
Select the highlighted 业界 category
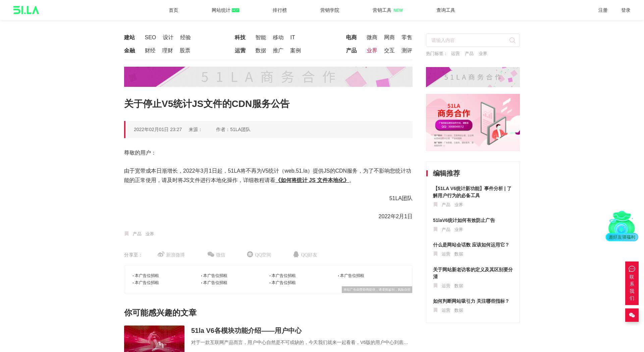pyautogui.click(x=372, y=51)
